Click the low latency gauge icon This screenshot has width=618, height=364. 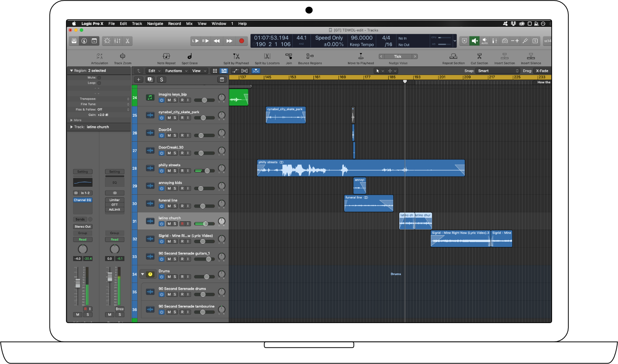coord(505,41)
